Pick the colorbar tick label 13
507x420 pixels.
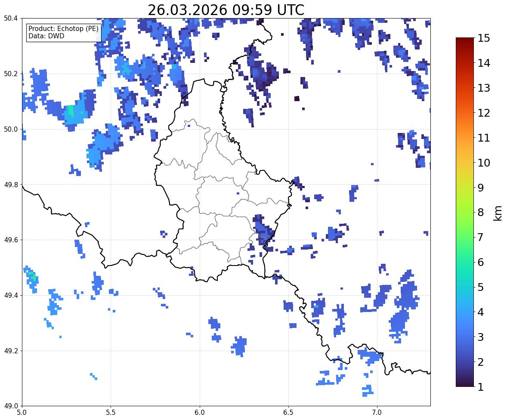click(484, 88)
